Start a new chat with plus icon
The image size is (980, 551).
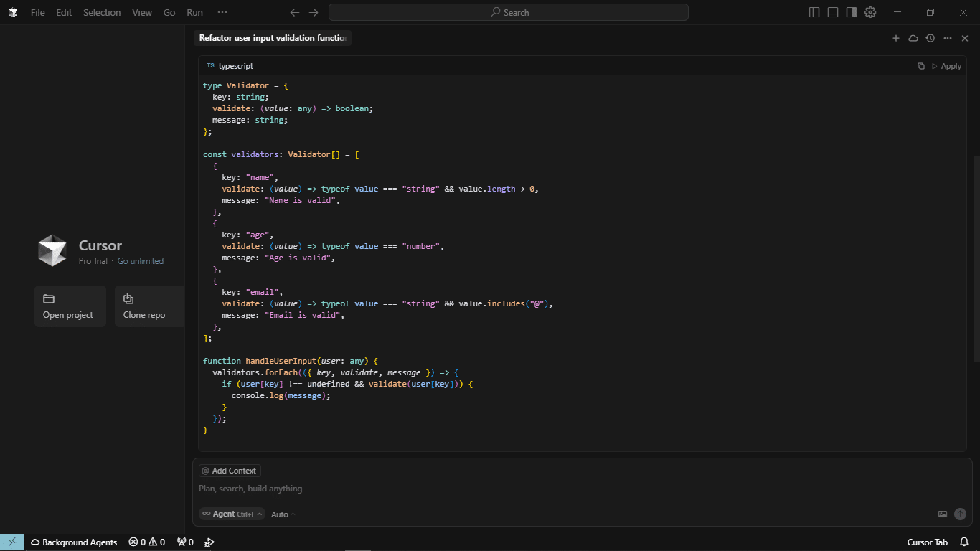896,38
